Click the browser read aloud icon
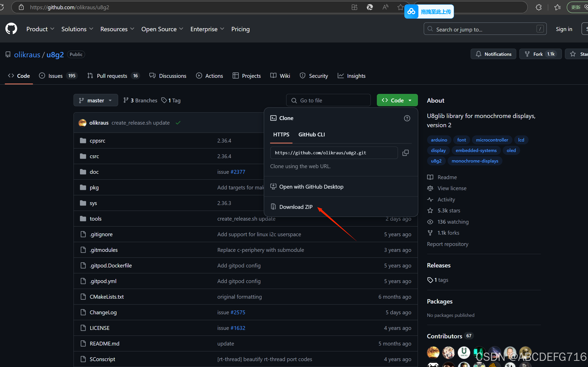Image resolution: width=588 pixels, height=367 pixels. (385, 7)
